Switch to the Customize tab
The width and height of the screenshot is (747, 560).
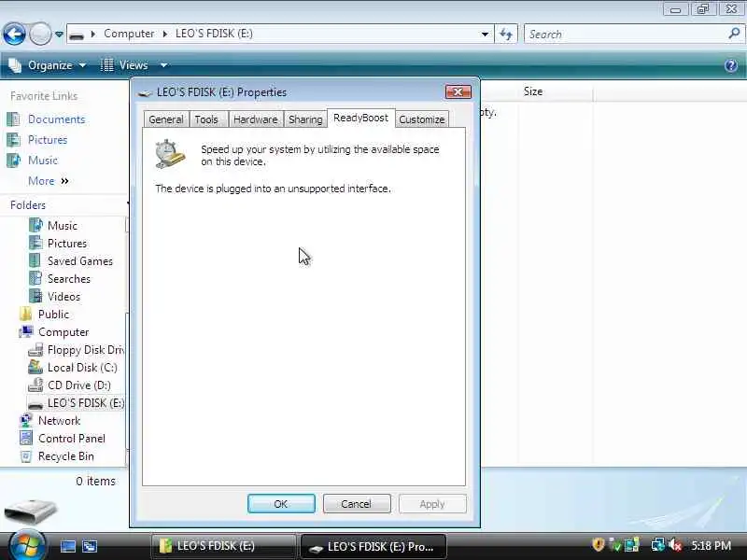[422, 119]
